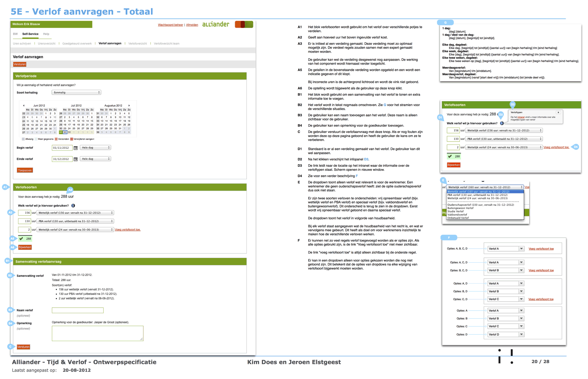
Task: Click 'Voeg verlofsoort toe' link in main form
Action: click(128, 230)
